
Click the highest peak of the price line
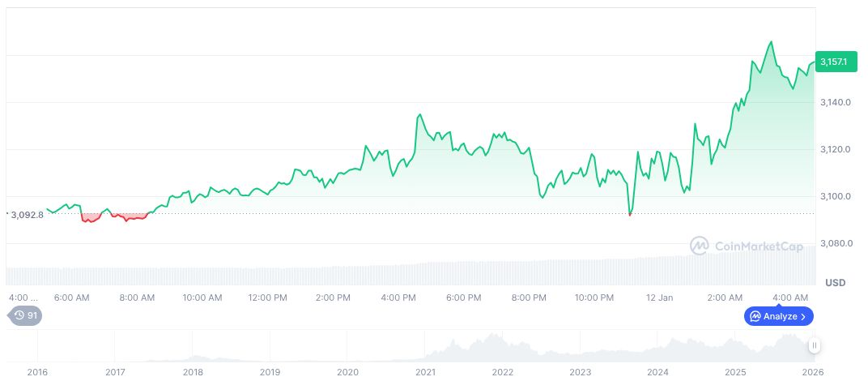[x=771, y=41]
